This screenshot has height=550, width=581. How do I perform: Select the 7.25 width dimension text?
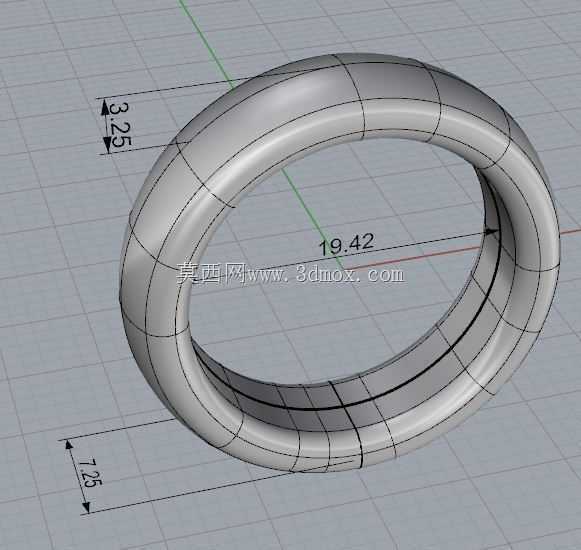(x=90, y=473)
